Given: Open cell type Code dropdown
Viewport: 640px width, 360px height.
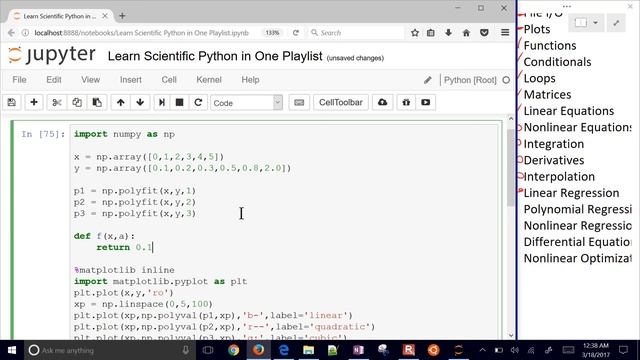Looking at the screenshot, I should [247, 103].
